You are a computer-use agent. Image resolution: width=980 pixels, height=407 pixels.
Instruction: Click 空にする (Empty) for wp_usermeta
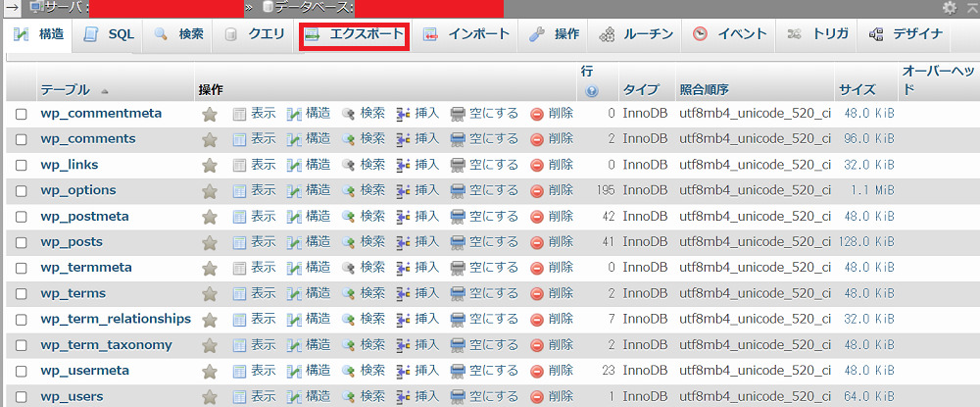pyautogui.click(x=494, y=371)
